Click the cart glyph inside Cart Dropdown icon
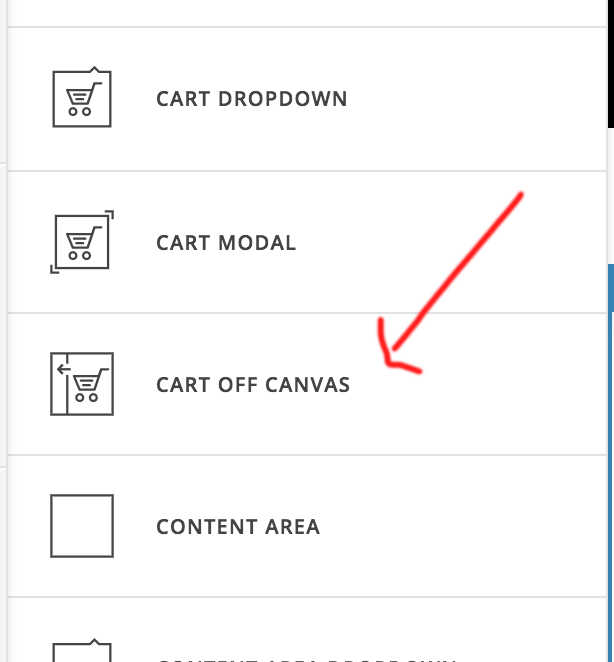Image resolution: width=614 pixels, height=662 pixels. click(x=81, y=101)
